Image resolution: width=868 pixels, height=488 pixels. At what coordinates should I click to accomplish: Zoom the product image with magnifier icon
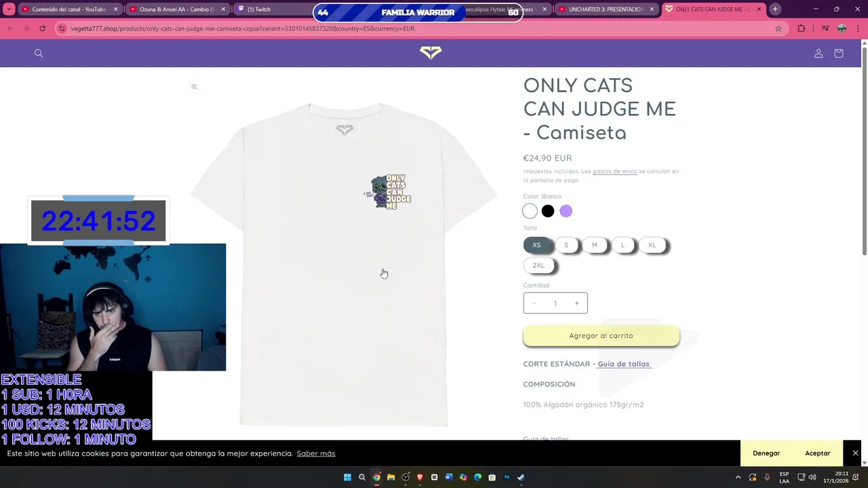[194, 87]
